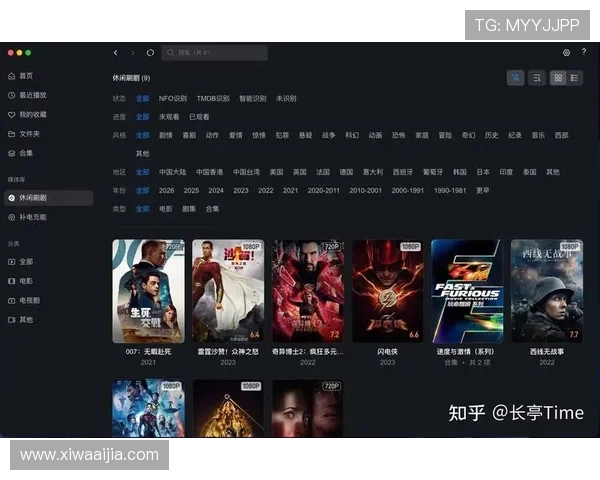The width and height of the screenshot is (600, 480).
Task: Open the 奇异博士2 poster
Action: click(308, 291)
